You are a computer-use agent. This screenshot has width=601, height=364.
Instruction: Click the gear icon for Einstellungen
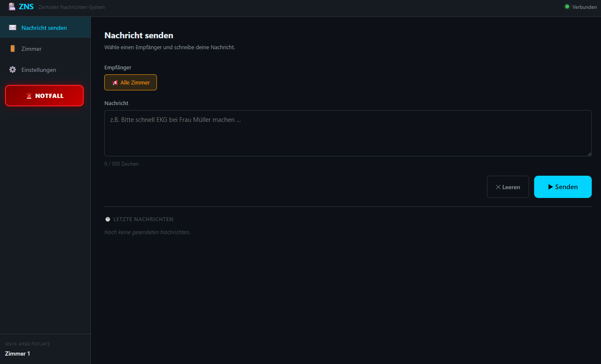[13, 70]
